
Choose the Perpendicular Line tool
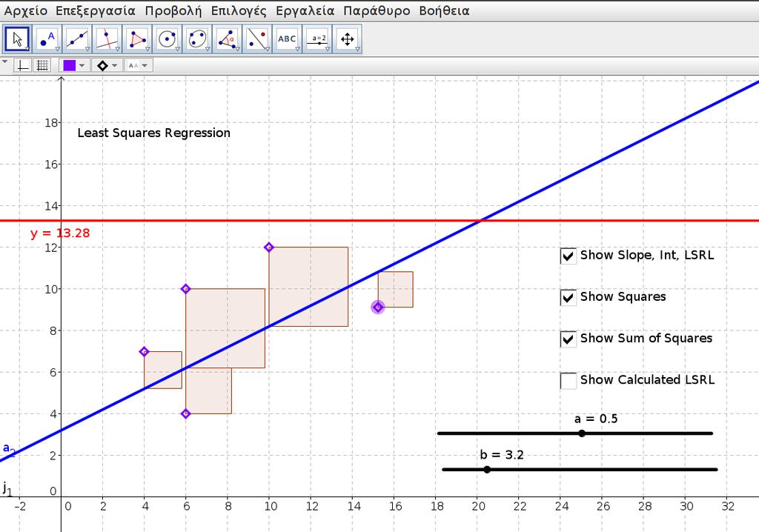[107, 39]
